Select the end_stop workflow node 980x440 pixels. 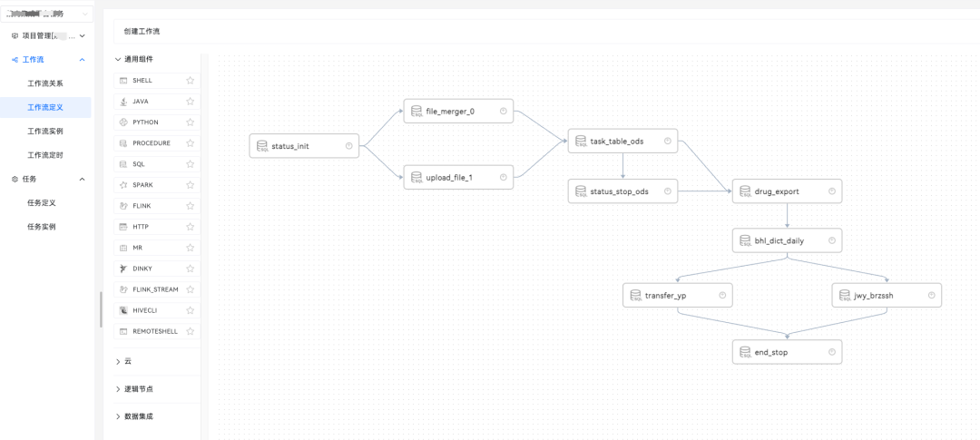pos(786,352)
